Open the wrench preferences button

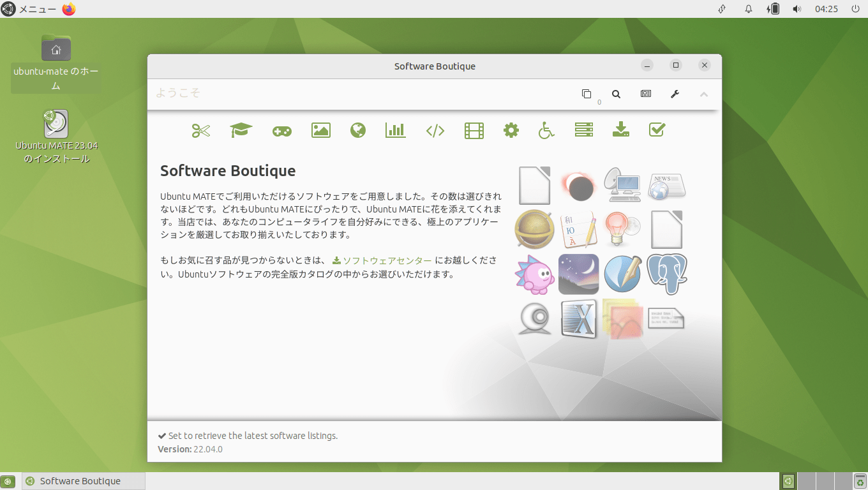click(675, 94)
